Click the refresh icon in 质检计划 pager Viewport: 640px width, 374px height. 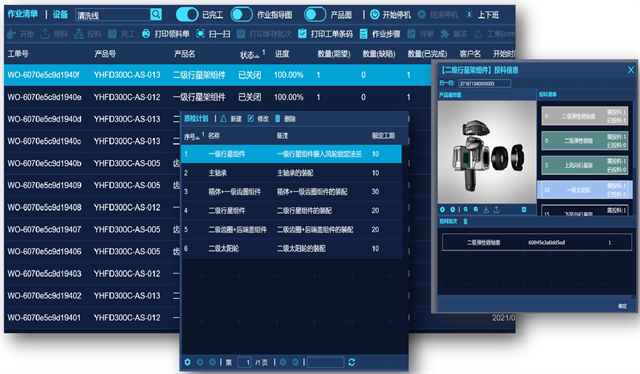352,362
